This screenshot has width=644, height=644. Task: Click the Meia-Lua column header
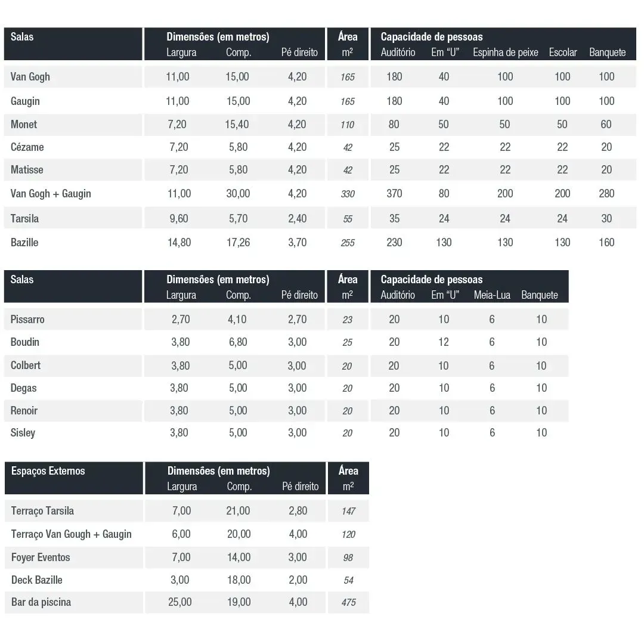click(491, 295)
